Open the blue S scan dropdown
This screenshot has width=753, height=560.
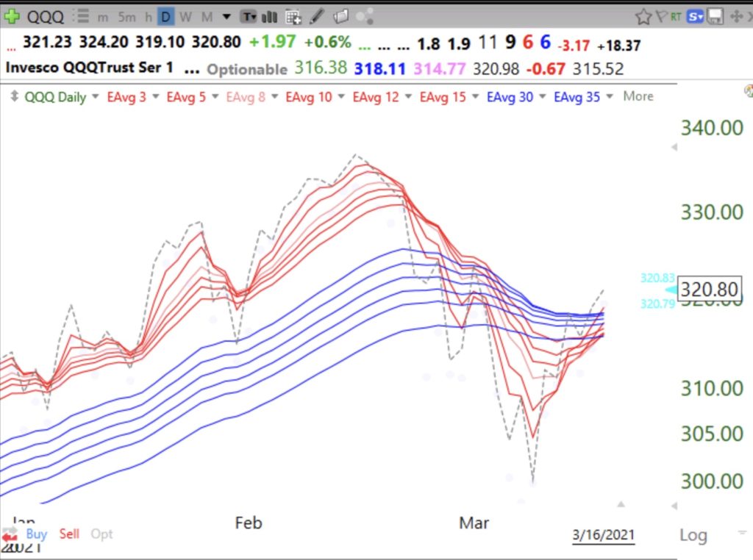point(695,18)
